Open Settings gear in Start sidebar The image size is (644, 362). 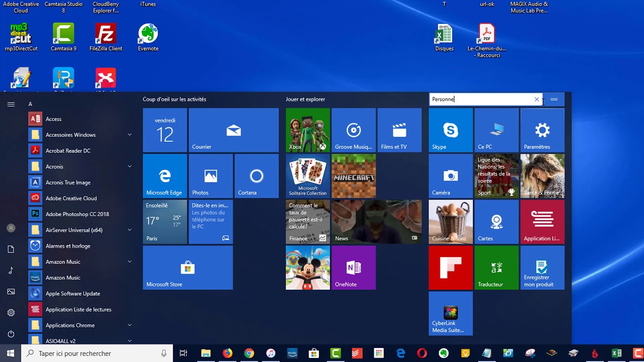(x=11, y=313)
